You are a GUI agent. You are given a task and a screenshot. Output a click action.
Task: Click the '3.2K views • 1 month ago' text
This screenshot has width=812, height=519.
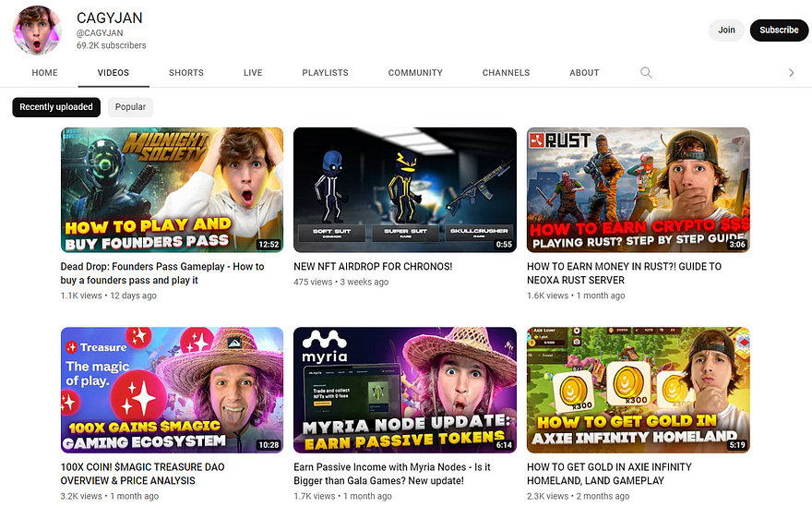click(109, 496)
